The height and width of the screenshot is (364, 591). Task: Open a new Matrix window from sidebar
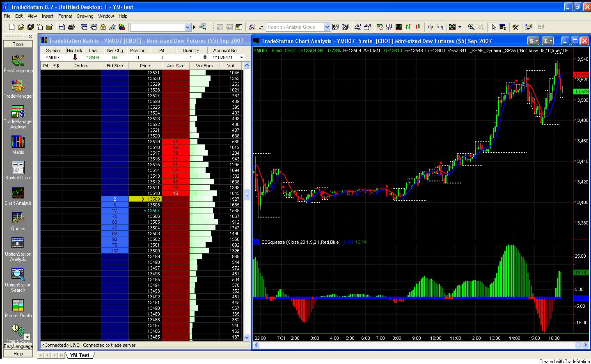pyautogui.click(x=18, y=144)
